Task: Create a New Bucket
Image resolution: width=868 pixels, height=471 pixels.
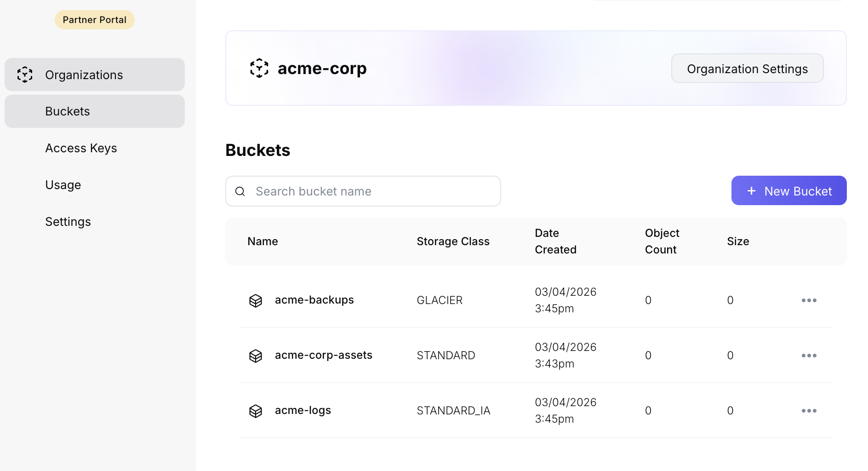Action: click(x=789, y=191)
